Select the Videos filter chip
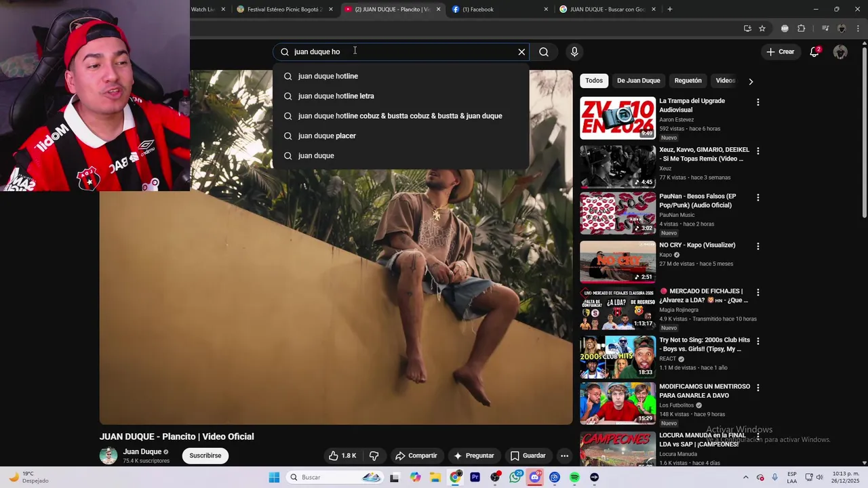 tap(725, 81)
